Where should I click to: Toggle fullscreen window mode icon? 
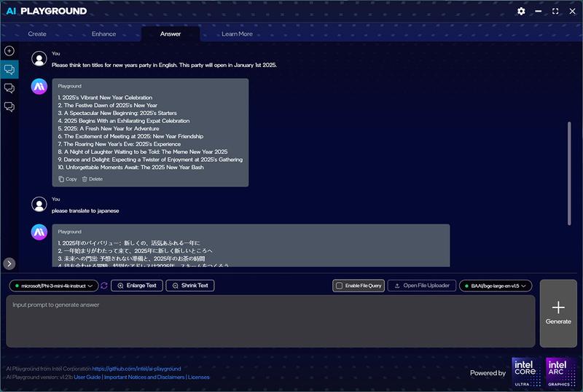(555, 11)
